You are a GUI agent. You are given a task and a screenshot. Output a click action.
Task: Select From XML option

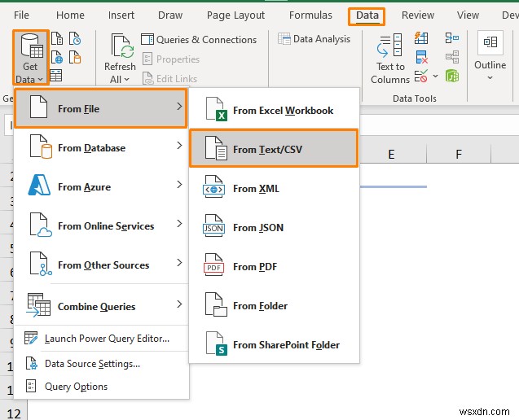(274, 189)
